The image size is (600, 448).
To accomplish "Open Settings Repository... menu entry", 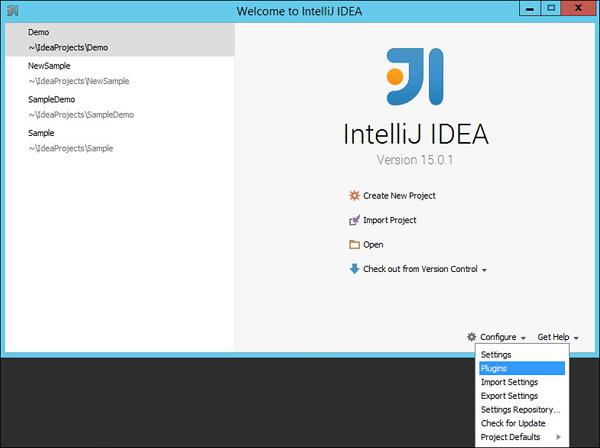I will click(x=522, y=409).
